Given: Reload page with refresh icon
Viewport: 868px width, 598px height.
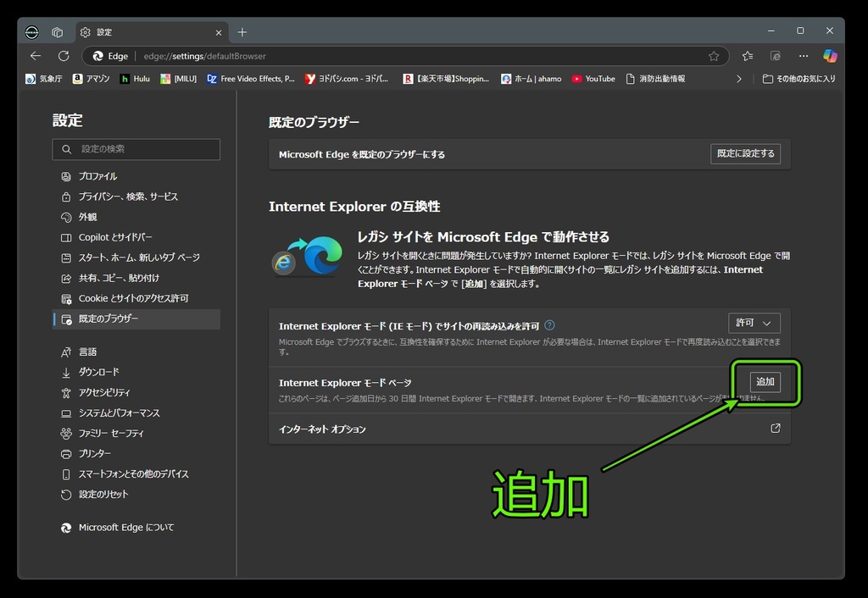Looking at the screenshot, I should [64, 56].
